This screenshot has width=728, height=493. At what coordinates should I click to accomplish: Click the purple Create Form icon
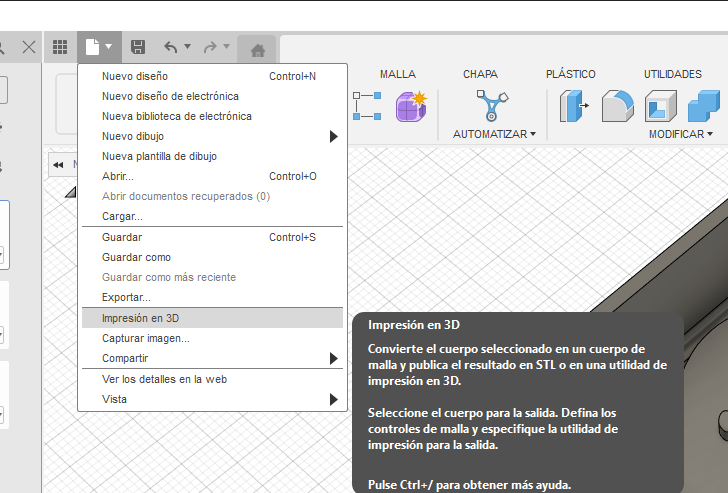pos(411,106)
